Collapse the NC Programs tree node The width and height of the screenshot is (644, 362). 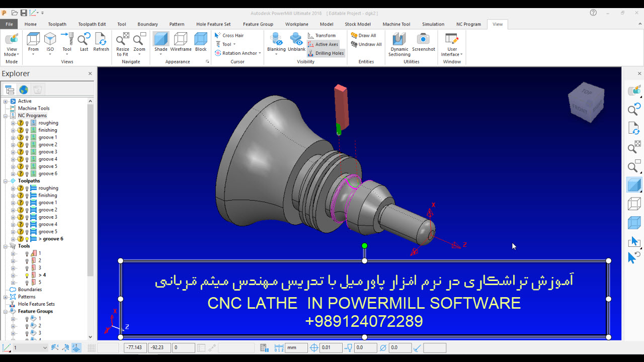click(6, 116)
